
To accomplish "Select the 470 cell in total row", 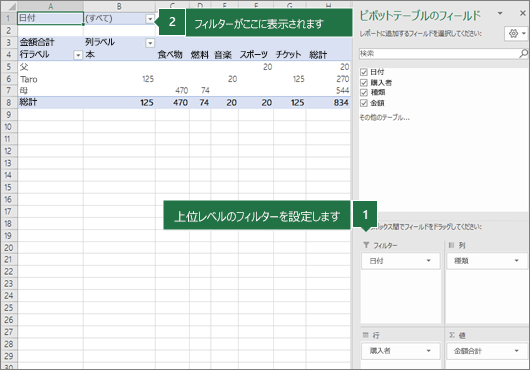I will point(172,102).
